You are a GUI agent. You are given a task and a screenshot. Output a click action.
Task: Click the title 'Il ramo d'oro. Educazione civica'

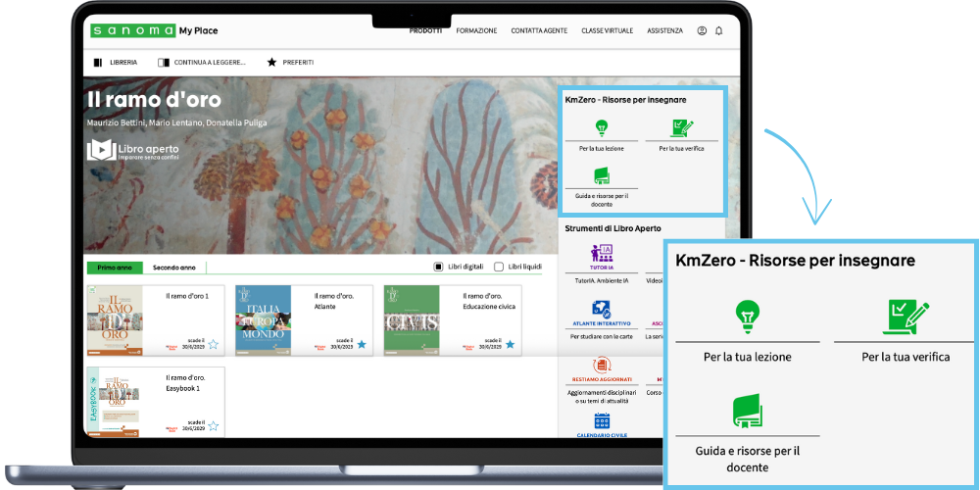pos(489,301)
